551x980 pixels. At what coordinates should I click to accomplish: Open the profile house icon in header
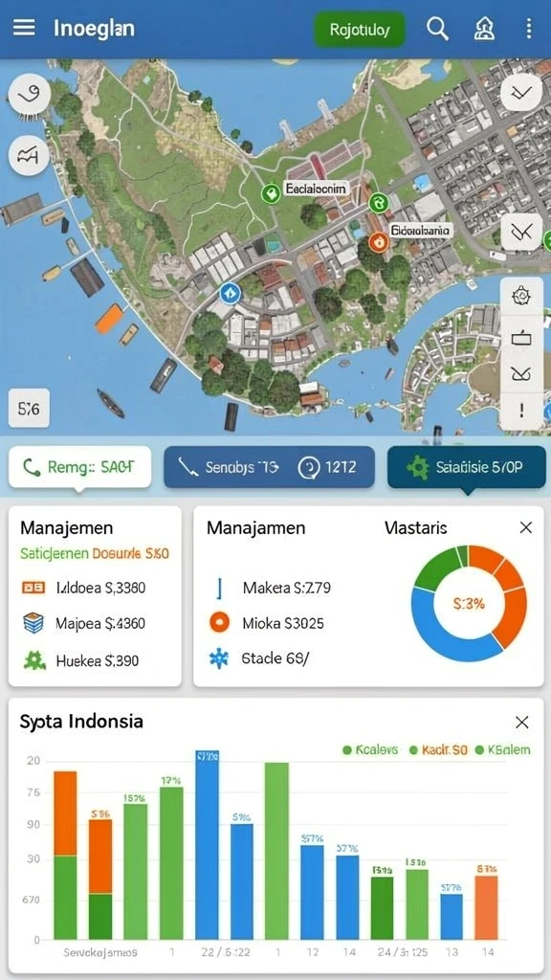pyautogui.click(x=484, y=29)
